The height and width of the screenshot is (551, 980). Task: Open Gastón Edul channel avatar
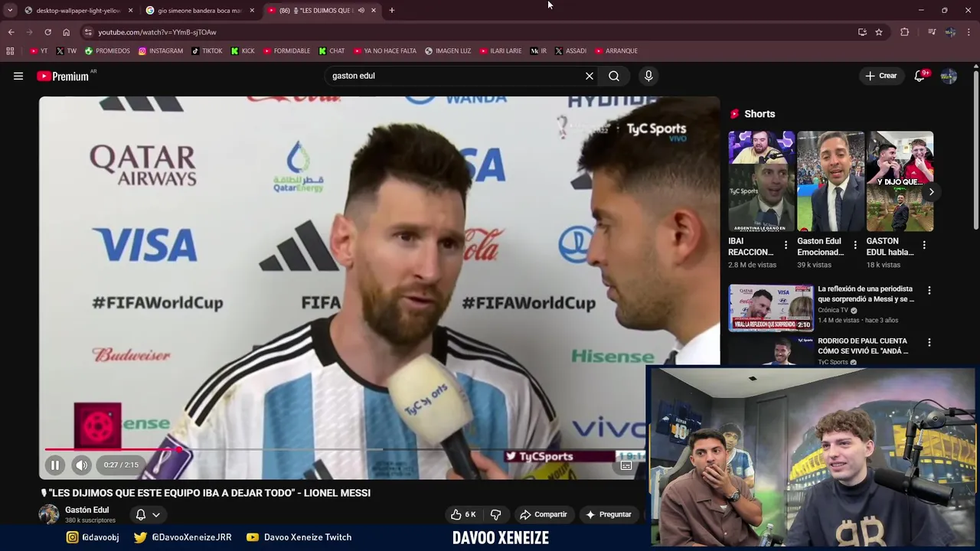[x=49, y=514]
